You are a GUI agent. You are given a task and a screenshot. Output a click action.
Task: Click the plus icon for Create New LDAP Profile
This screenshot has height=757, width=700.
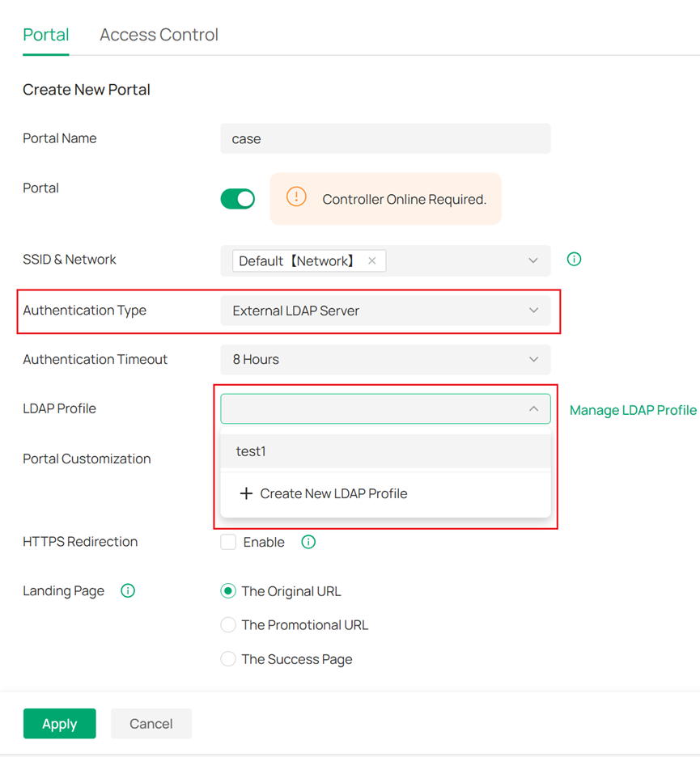[246, 493]
